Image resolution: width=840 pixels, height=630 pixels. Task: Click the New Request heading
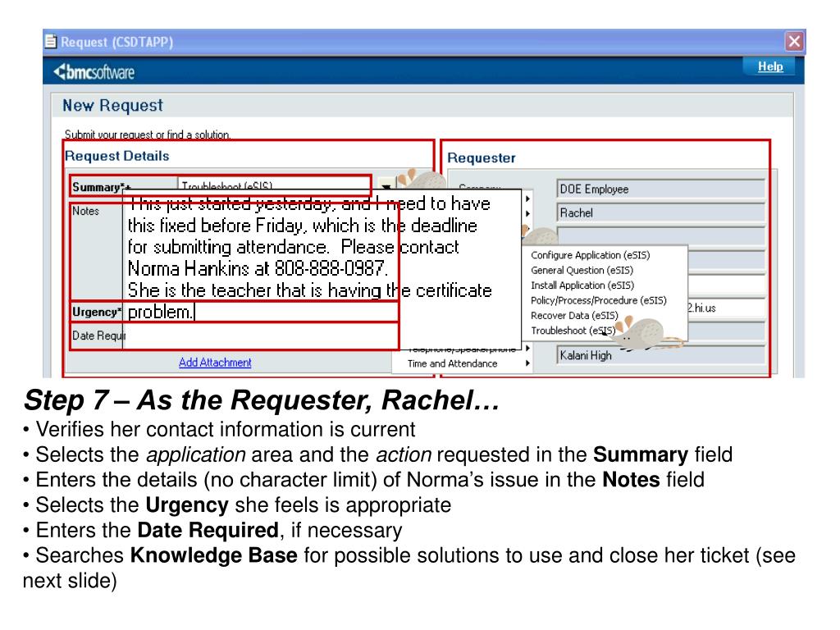point(112,106)
